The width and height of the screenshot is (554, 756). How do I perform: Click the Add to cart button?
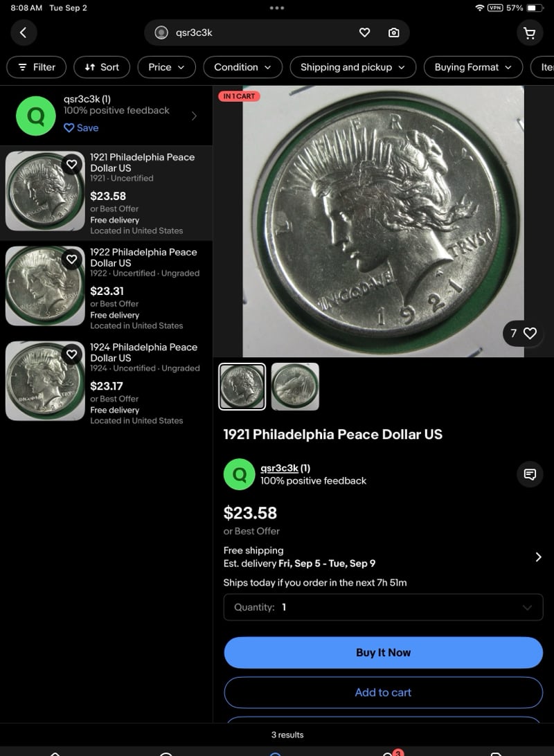tap(384, 692)
